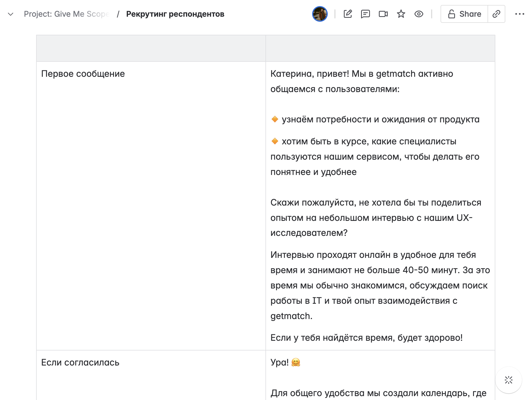Expand the sidebar chevron arrow

pyautogui.click(x=11, y=14)
